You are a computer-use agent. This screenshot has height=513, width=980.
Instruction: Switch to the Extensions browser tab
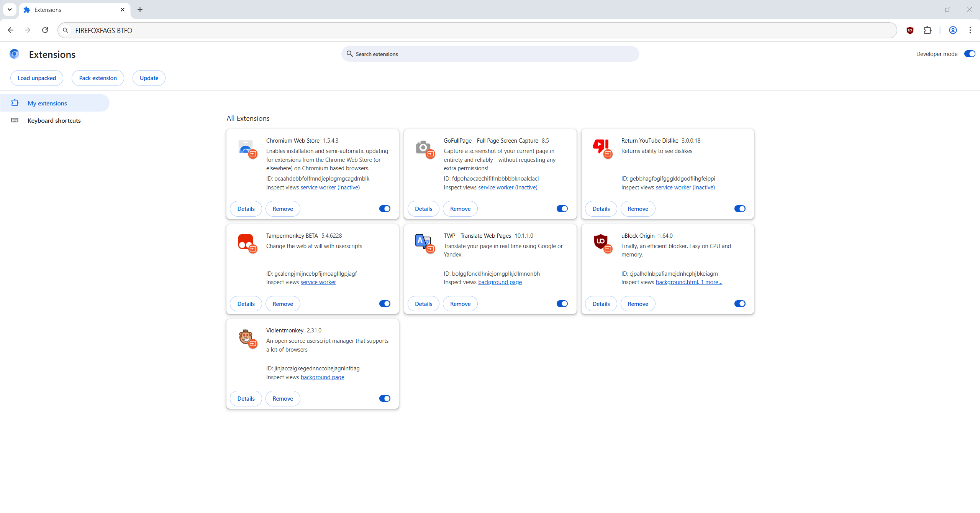point(75,10)
